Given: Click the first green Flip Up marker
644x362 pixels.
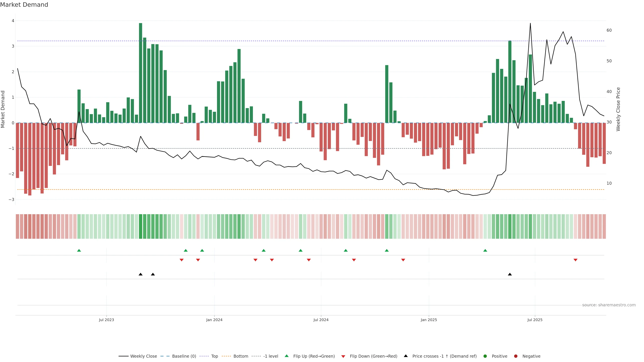Looking at the screenshot, I should 79,250.
